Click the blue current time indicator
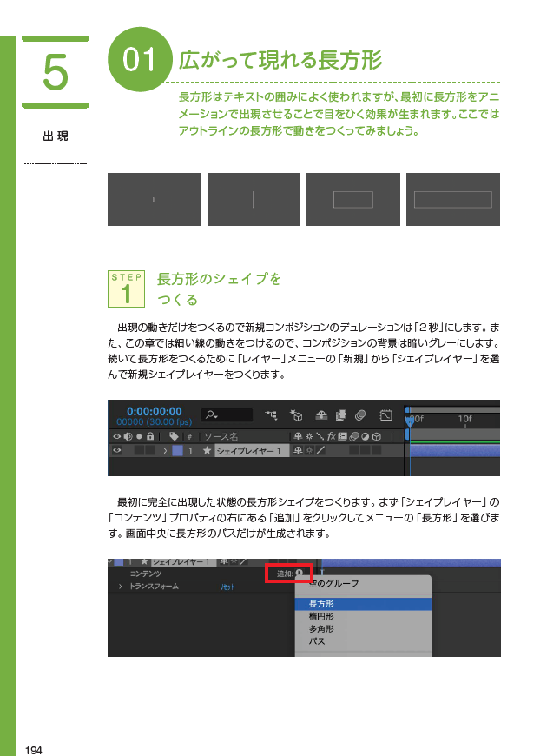Screen dimensions: 560x756 click(410, 421)
